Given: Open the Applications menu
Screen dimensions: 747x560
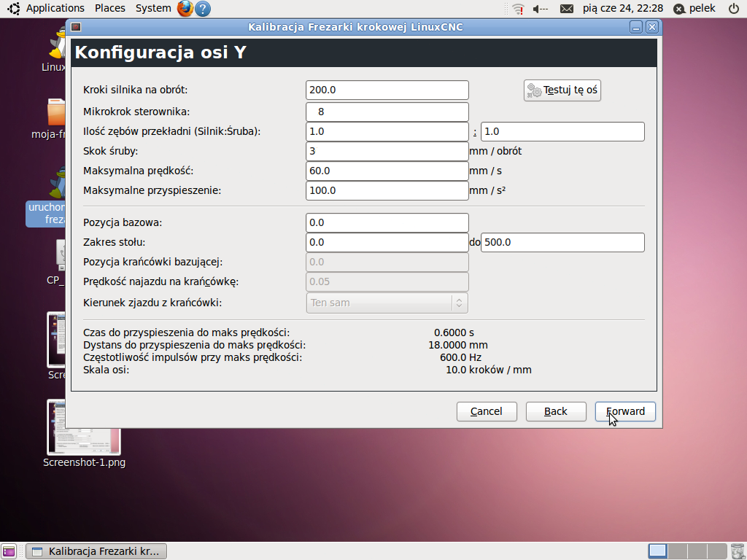Looking at the screenshot, I should tap(55, 8).
